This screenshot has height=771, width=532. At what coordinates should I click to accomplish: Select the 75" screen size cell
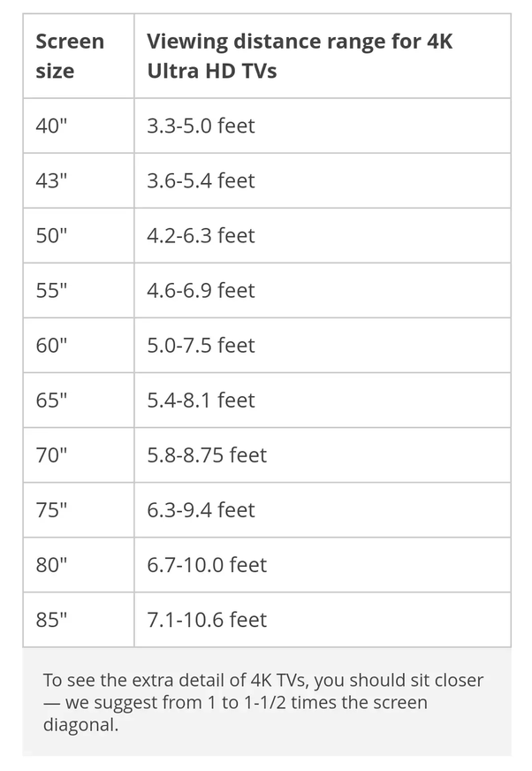[x=79, y=510]
